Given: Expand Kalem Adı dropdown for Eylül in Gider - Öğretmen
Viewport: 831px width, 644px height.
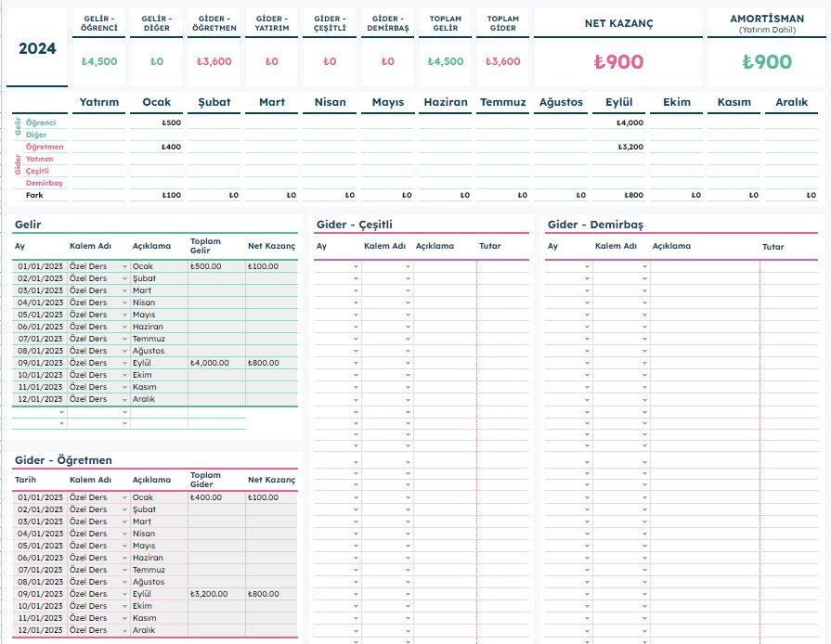Looking at the screenshot, I should (125, 594).
